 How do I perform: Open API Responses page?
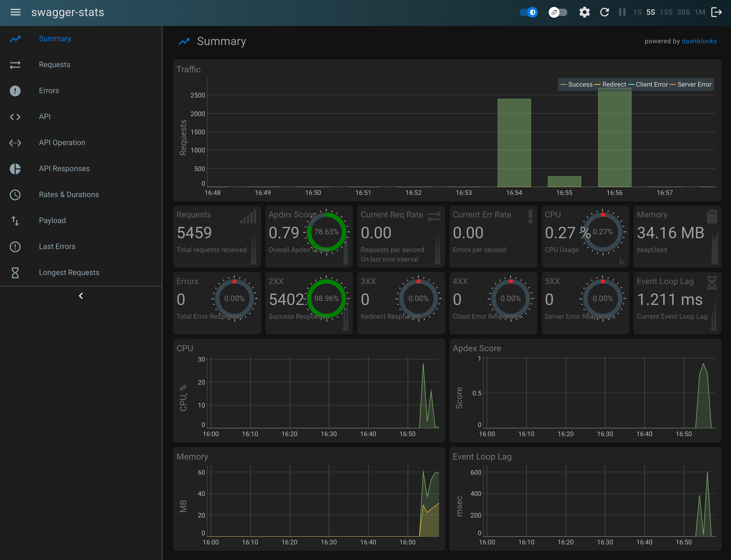pos(81,169)
